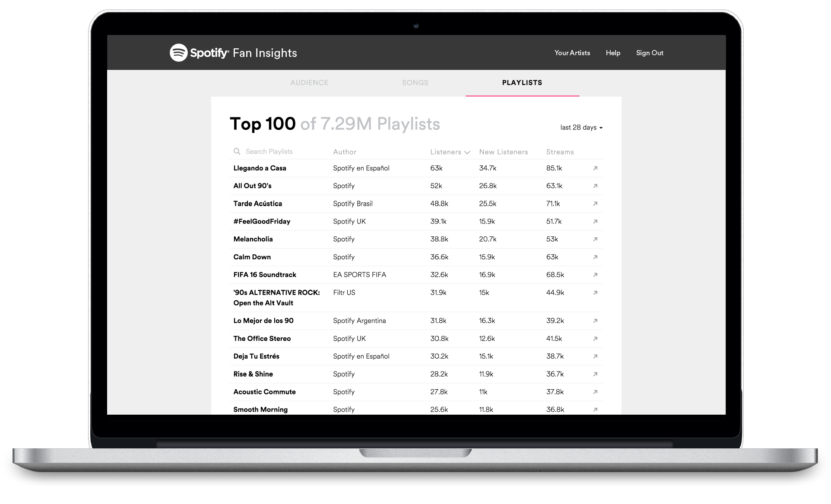Screen dimensions: 831x504
Task: Click the Search Playlists field
Action: 269,151
